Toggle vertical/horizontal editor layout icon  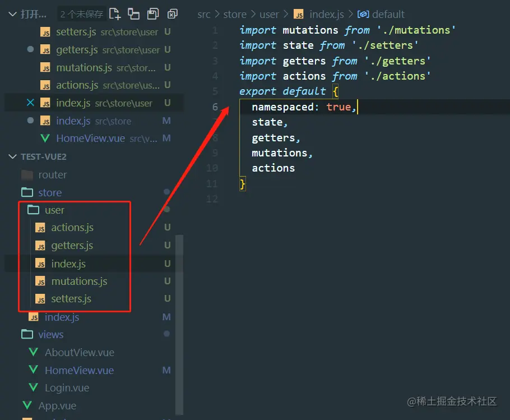pos(133,14)
